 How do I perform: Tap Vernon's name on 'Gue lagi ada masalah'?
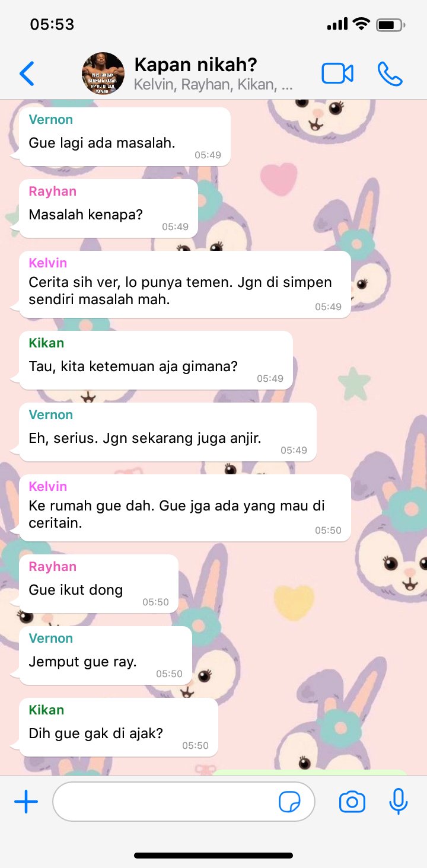51,119
